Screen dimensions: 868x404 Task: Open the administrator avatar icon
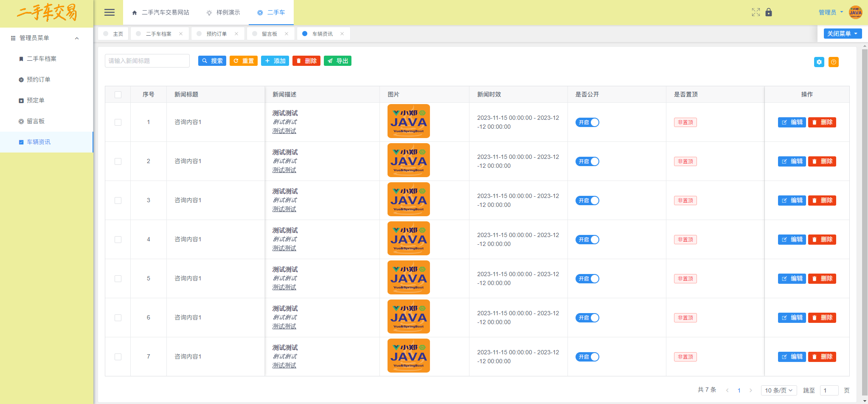[855, 12]
